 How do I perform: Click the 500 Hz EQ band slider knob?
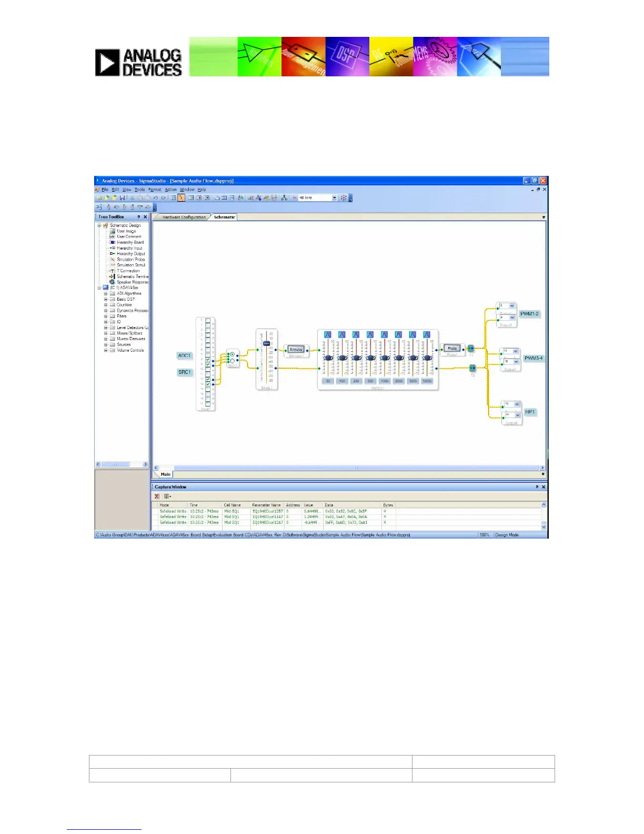370,358
